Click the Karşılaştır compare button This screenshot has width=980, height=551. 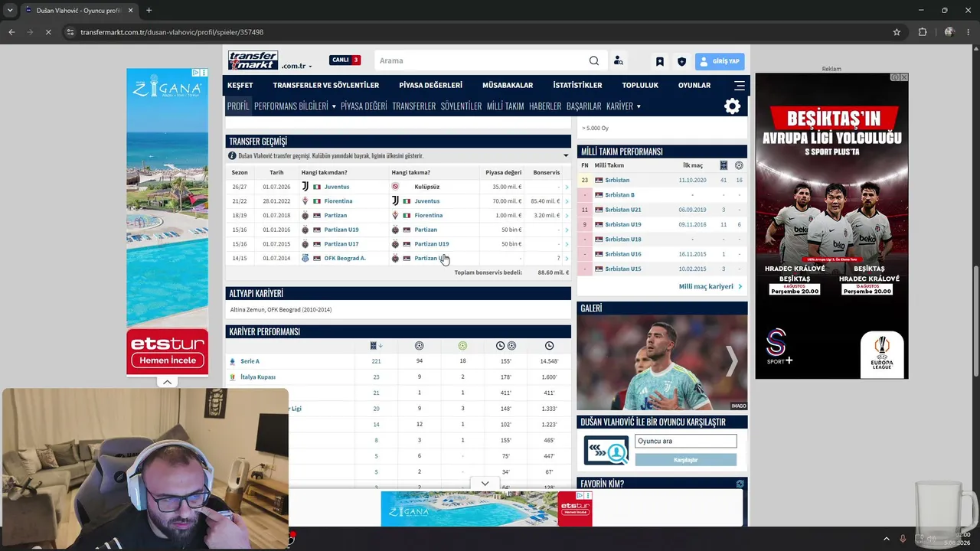click(685, 460)
